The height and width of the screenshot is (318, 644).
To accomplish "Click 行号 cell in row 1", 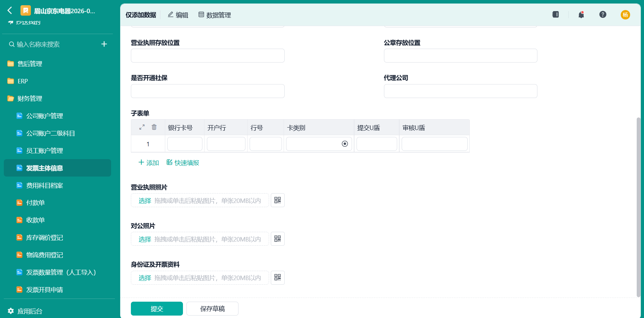I will [x=266, y=144].
